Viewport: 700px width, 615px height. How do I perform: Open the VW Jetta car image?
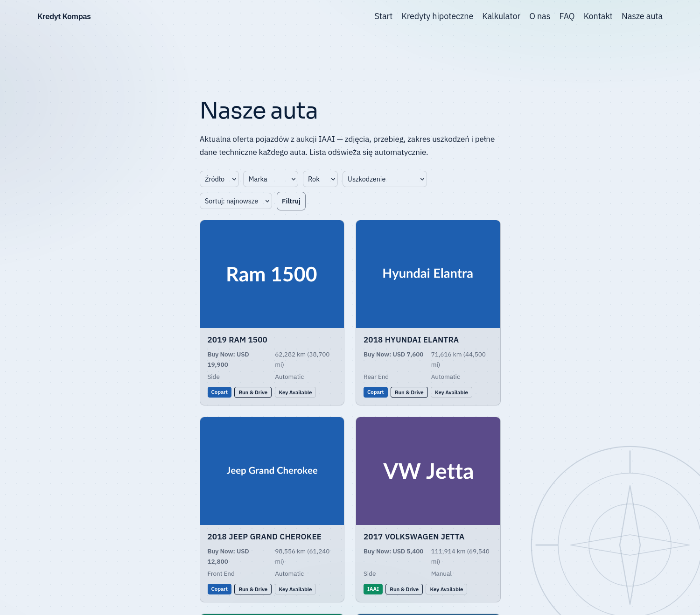(428, 471)
